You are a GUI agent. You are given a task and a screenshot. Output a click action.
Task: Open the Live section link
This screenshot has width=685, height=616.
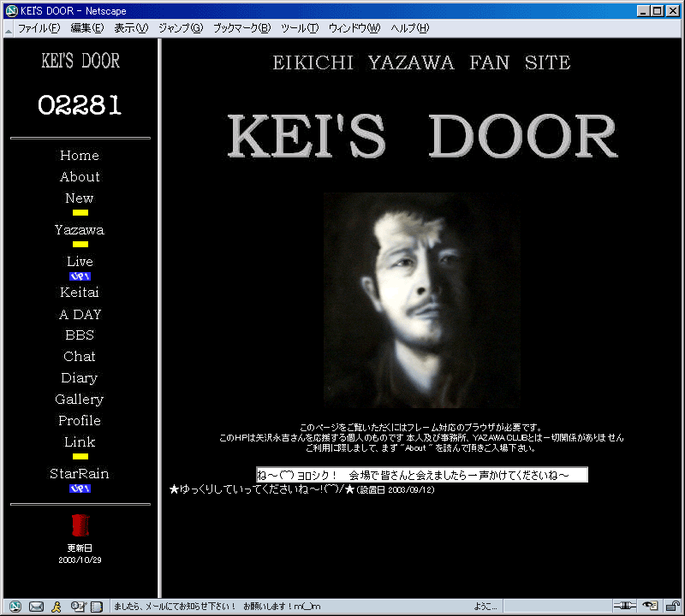[x=80, y=262]
